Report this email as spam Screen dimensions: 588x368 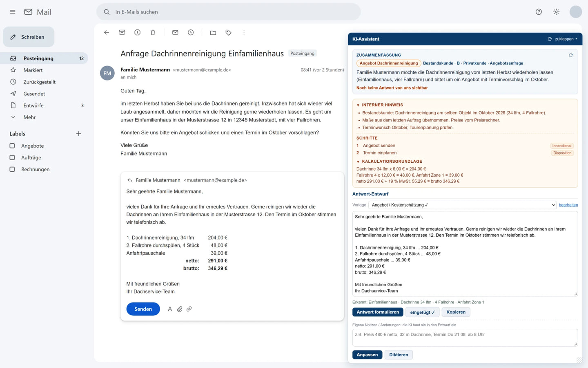[x=138, y=32]
